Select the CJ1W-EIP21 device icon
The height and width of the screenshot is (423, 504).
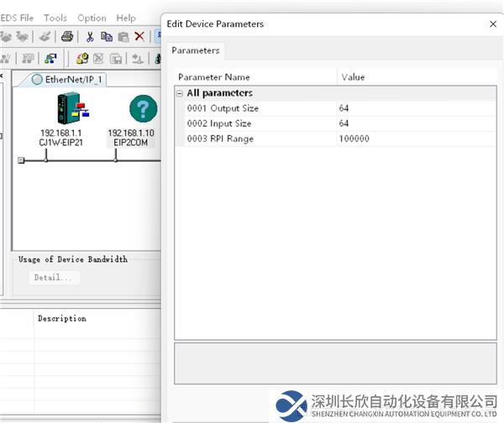(x=70, y=108)
